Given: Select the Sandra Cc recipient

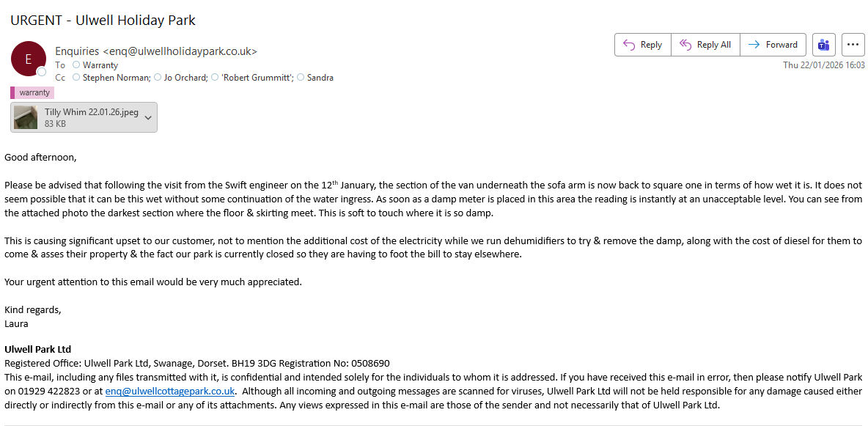Looking at the screenshot, I should (320, 77).
